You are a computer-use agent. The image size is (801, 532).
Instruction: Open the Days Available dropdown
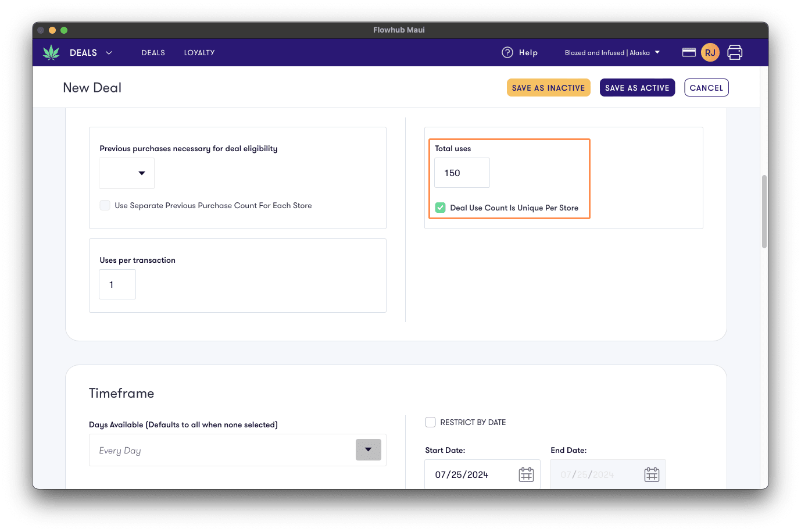(368, 449)
